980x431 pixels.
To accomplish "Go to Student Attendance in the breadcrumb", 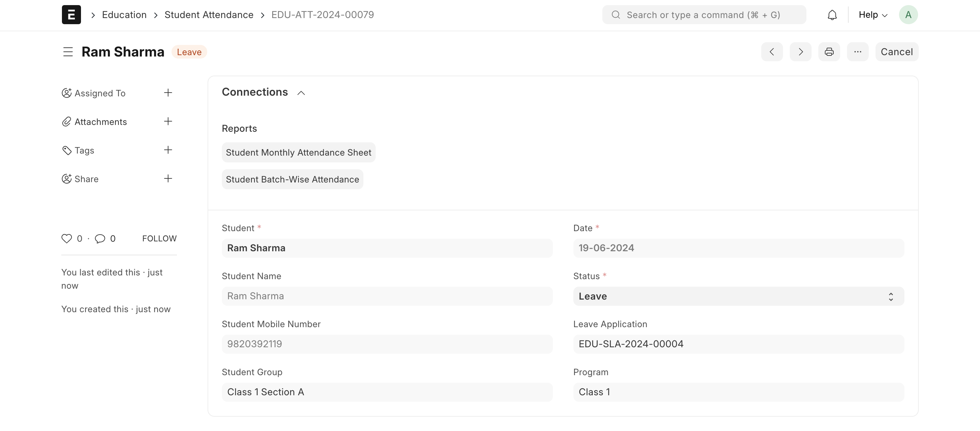I will tap(209, 15).
